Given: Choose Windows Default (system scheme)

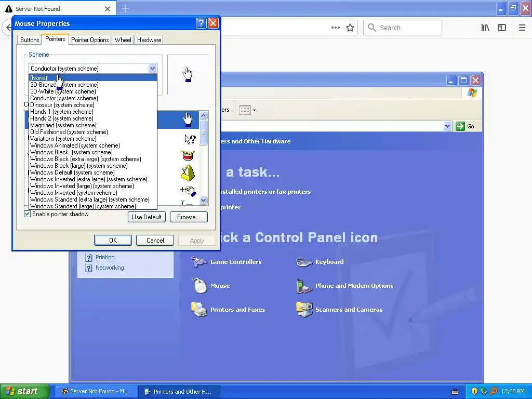Looking at the screenshot, I should [x=92, y=172].
